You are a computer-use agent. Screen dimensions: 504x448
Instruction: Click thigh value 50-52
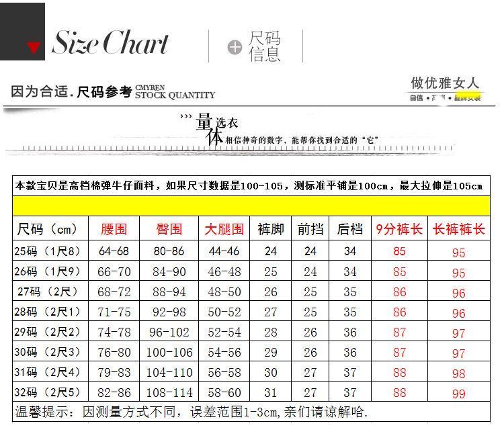[x=224, y=312]
